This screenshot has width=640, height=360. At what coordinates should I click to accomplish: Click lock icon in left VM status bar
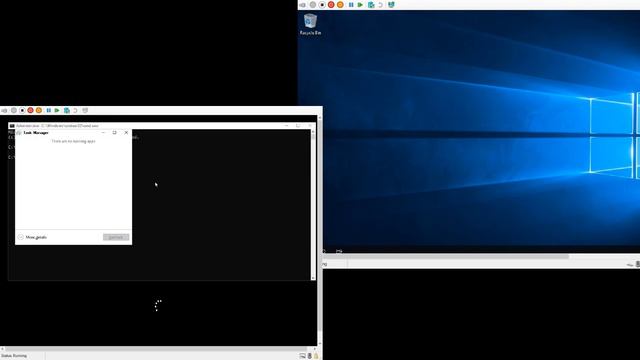[316, 356]
